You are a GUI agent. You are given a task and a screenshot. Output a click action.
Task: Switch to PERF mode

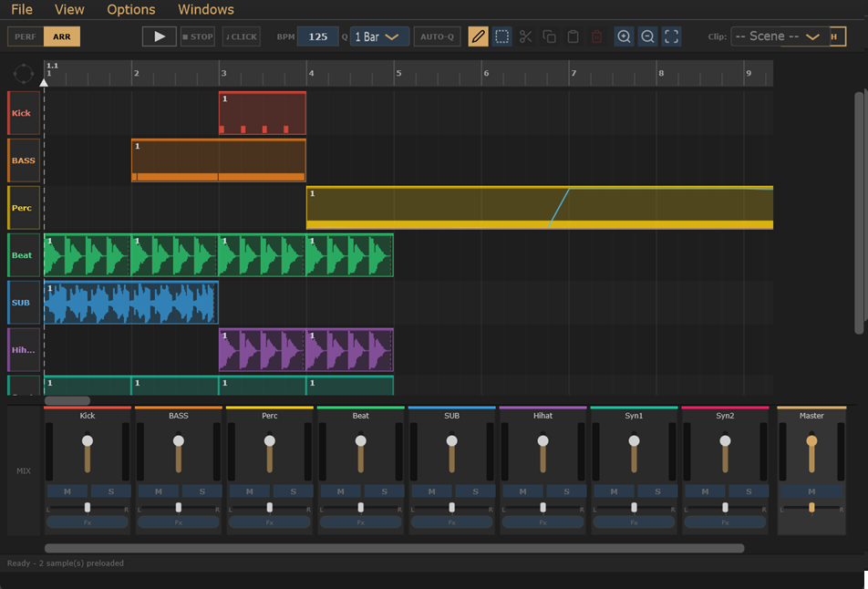coord(26,36)
